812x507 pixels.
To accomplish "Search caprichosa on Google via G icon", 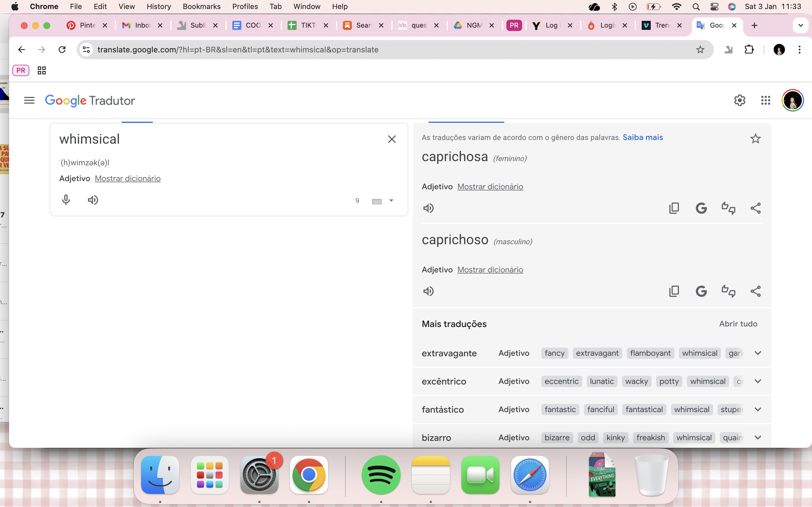I will 701,208.
